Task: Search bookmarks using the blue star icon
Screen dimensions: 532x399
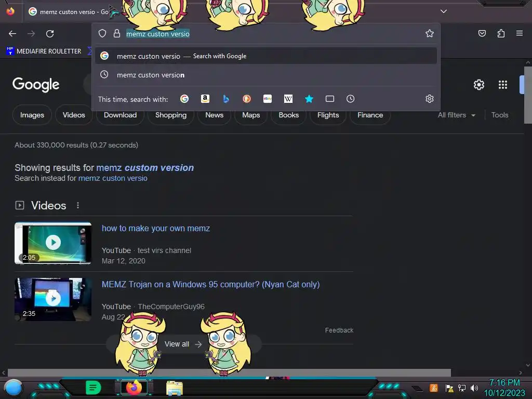Action: [x=309, y=99]
